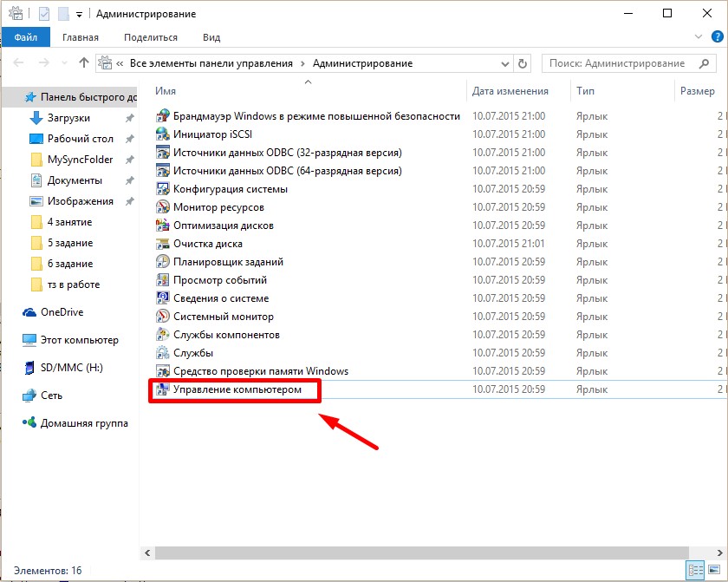728x582 pixels.
Task: Switch to large thumbnails view in status bar
Action: click(714, 571)
